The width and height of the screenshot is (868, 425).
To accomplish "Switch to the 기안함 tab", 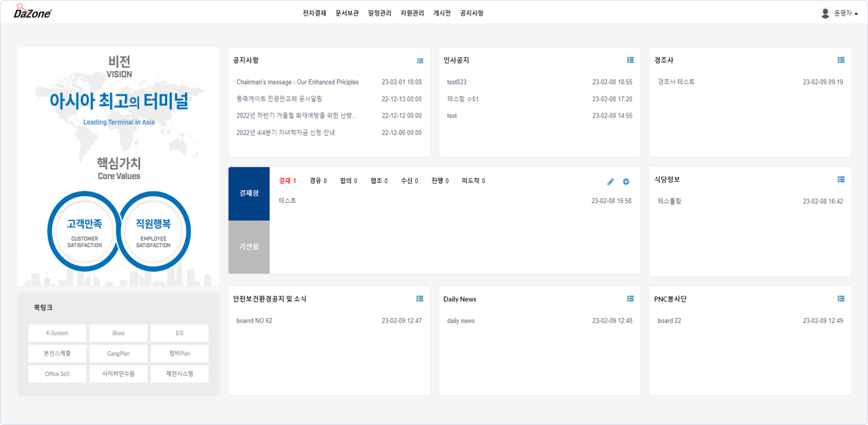I will pos(249,247).
